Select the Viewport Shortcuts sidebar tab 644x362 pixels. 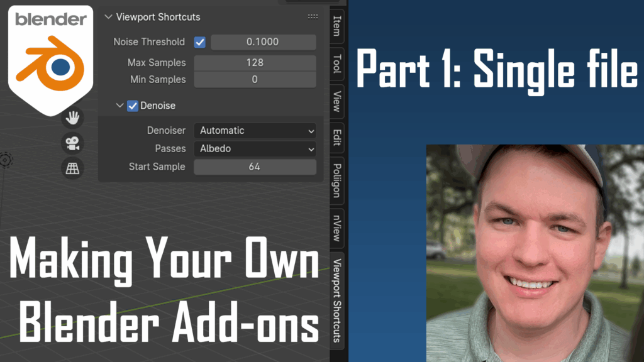337,300
